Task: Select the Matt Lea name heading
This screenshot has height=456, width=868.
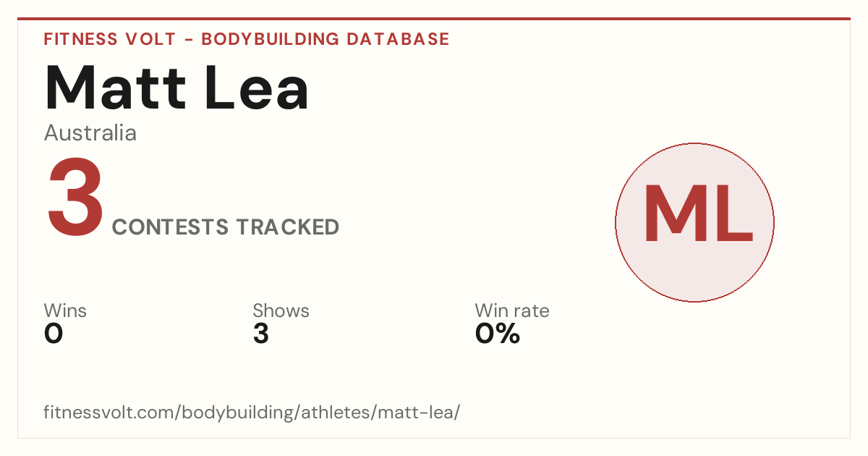Action: tap(177, 88)
